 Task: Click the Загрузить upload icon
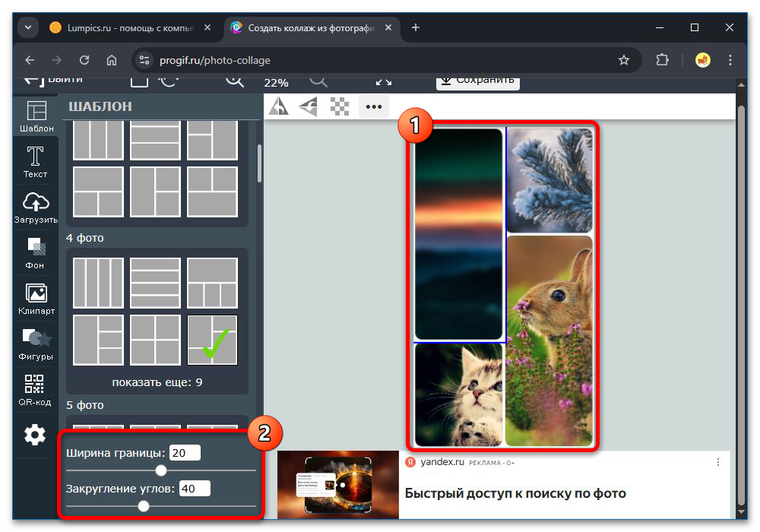tap(35, 207)
